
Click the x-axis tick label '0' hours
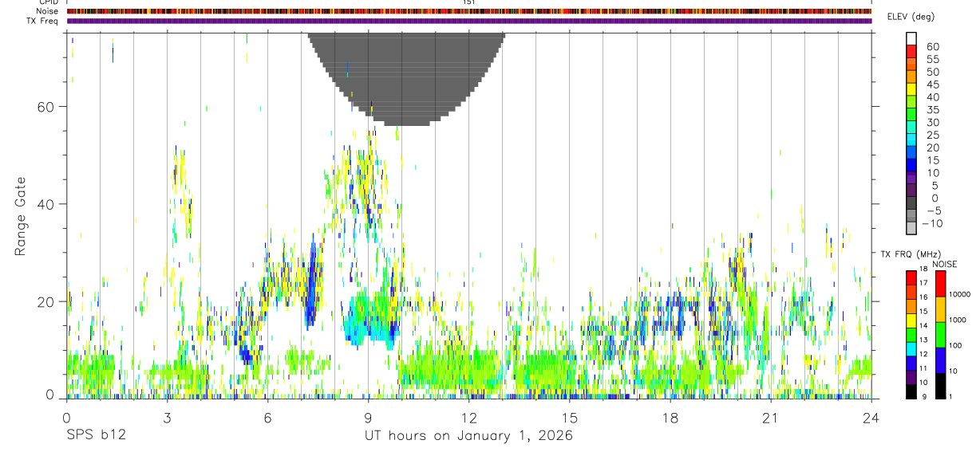(66, 418)
